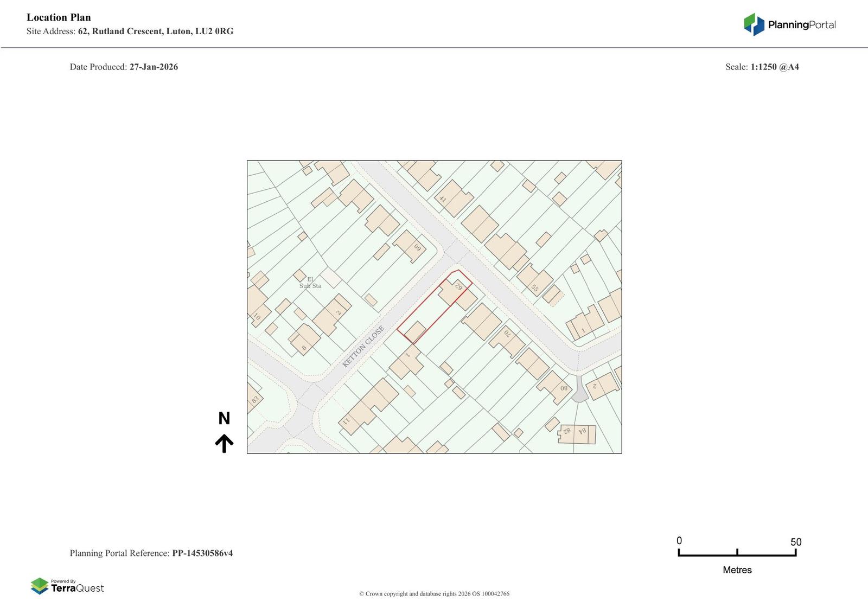This screenshot has height=614, width=868.
Task: Click the KETTON CLOSE street label
Action: (363, 346)
